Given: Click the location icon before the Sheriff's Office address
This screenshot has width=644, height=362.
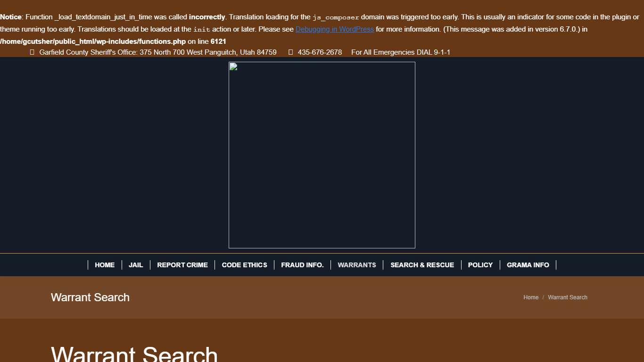Looking at the screenshot, I should [32, 52].
